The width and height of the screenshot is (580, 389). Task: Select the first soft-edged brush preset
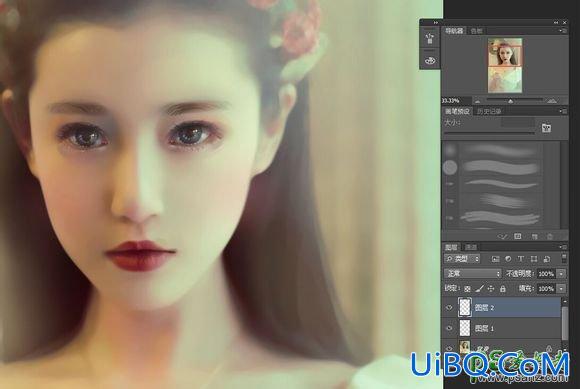tap(494, 150)
